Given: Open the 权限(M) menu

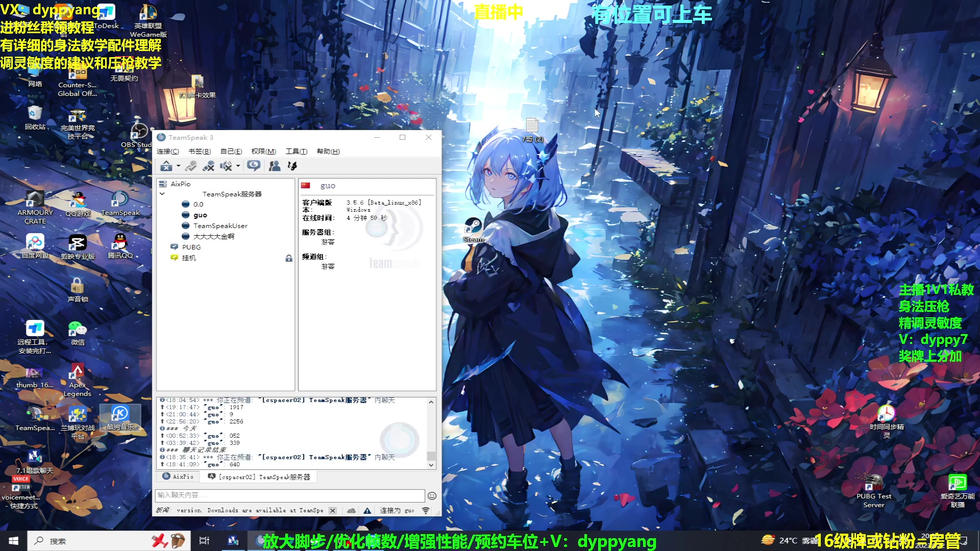Looking at the screenshot, I should click(263, 152).
